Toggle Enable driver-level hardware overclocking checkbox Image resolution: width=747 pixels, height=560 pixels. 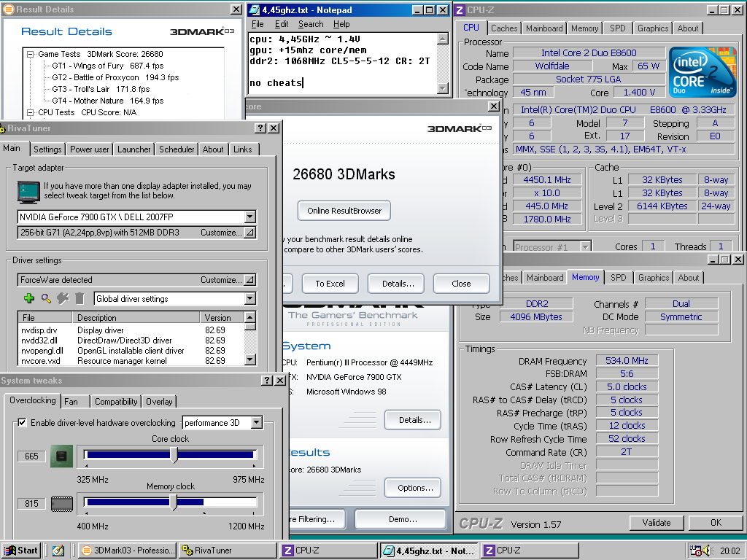(x=22, y=422)
